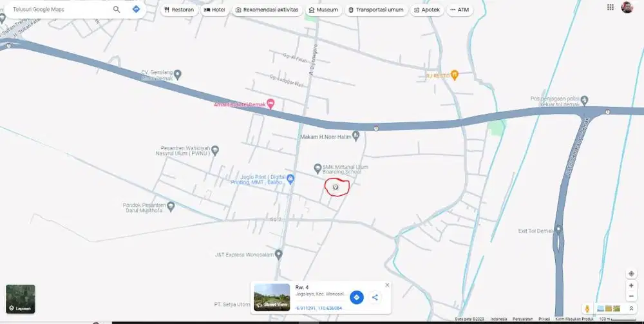
Task: Open the Street View thumbnail
Action: pos(272,297)
